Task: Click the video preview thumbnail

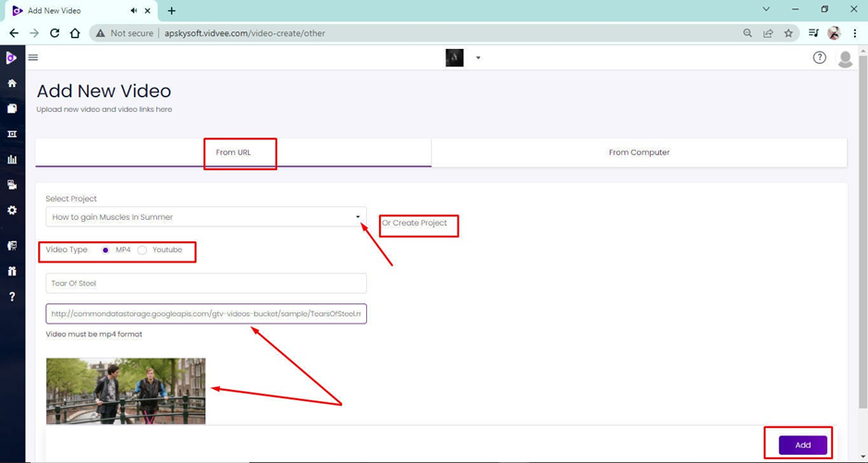Action: tap(126, 391)
